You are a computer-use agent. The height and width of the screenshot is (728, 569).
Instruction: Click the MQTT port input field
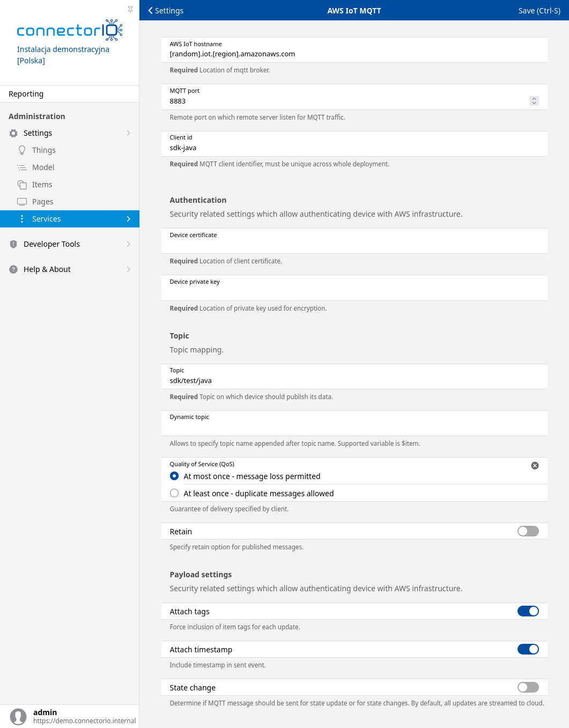coord(354,97)
